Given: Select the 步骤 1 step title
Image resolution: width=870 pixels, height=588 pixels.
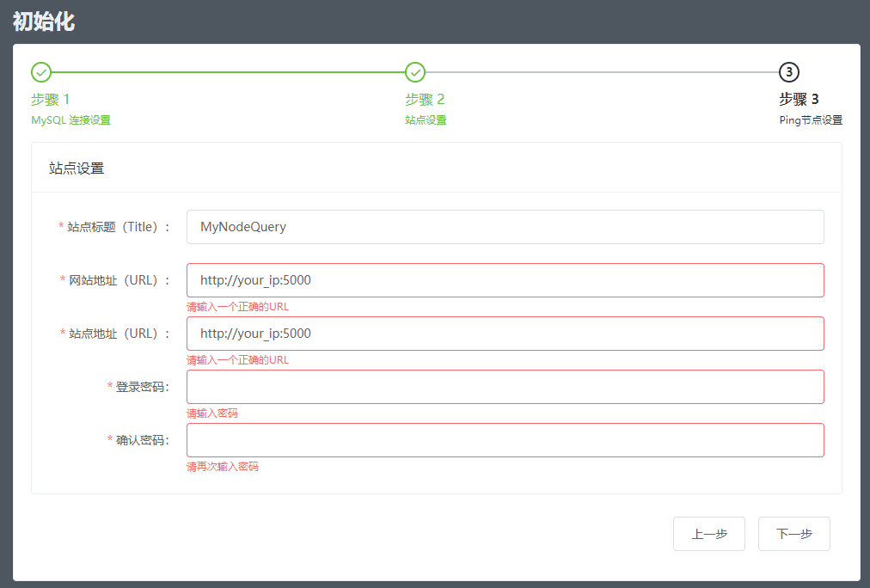Looking at the screenshot, I should 51,99.
